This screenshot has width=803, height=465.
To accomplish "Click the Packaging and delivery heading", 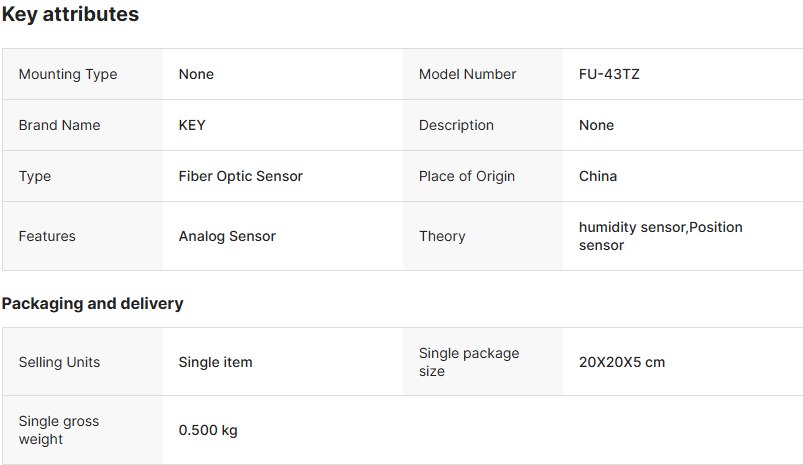I will point(92,303).
